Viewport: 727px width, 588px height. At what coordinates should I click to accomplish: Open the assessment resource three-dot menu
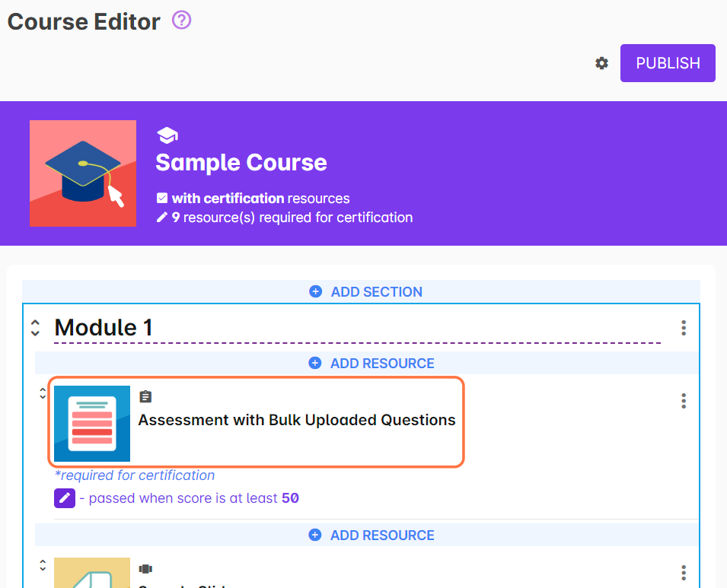coord(683,401)
